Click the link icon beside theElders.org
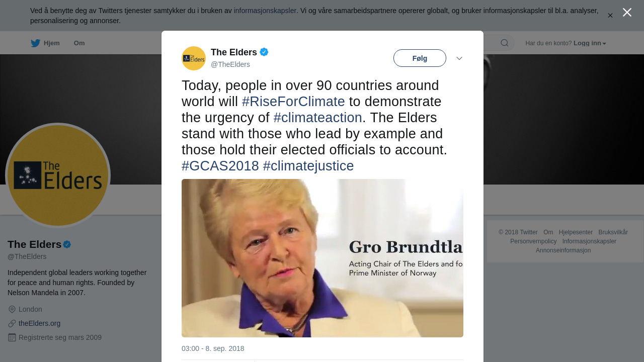The height and width of the screenshot is (362, 644). [12, 323]
